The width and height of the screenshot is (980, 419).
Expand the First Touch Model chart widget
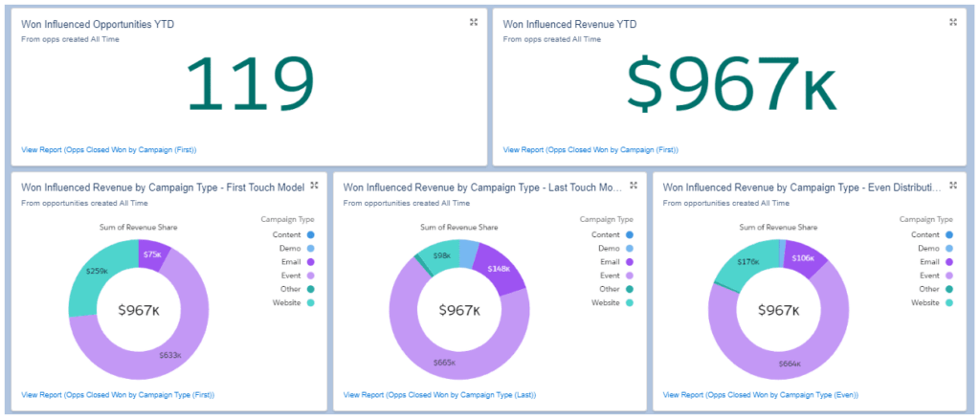(314, 185)
